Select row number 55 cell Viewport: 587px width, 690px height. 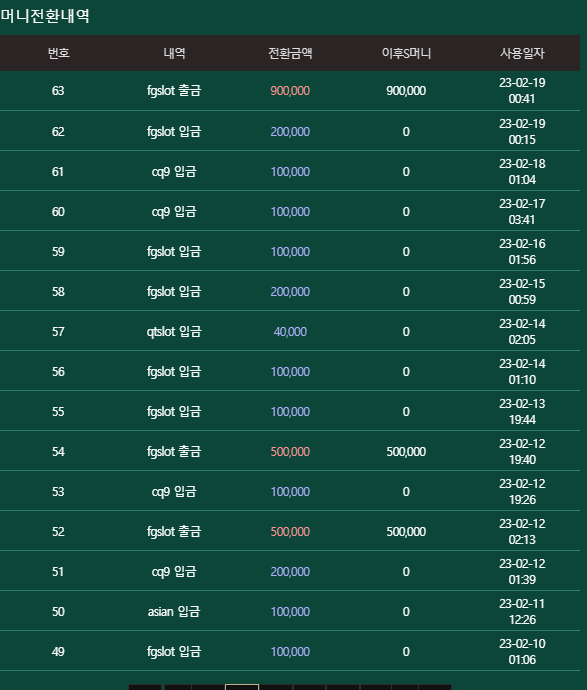click(x=58, y=412)
